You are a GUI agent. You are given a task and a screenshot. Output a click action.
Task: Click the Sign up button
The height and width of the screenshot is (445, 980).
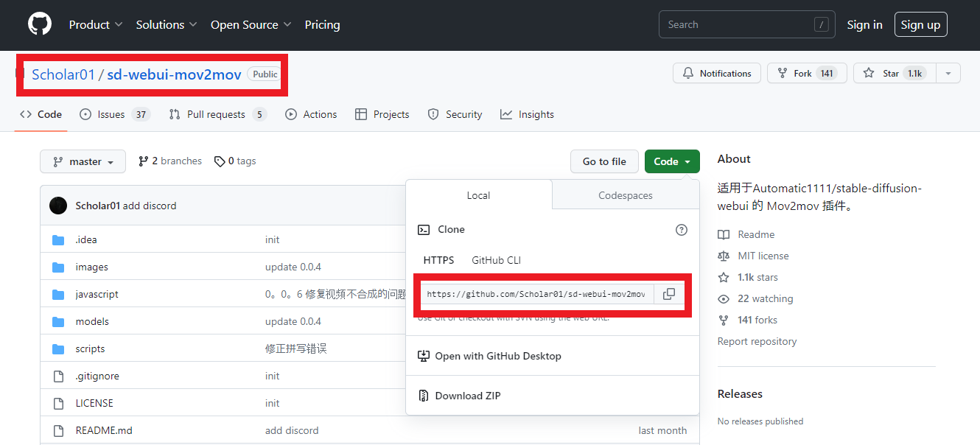(x=921, y=24)
